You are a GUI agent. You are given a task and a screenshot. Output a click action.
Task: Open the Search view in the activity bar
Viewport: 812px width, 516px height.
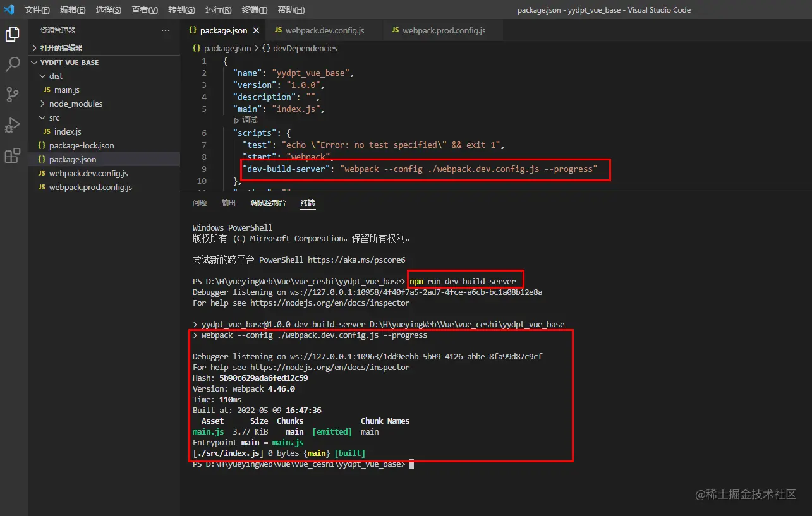click(13, 64)
